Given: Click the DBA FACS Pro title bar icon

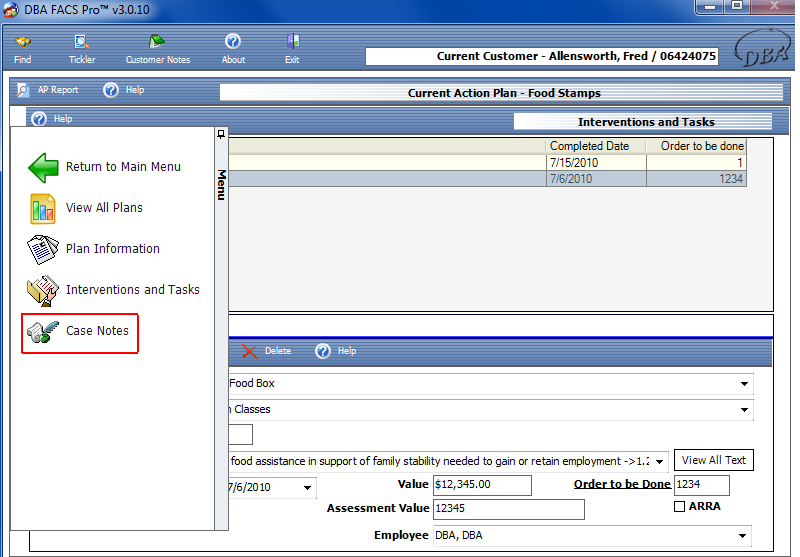Looking at the screenshot, I should 11,10.
